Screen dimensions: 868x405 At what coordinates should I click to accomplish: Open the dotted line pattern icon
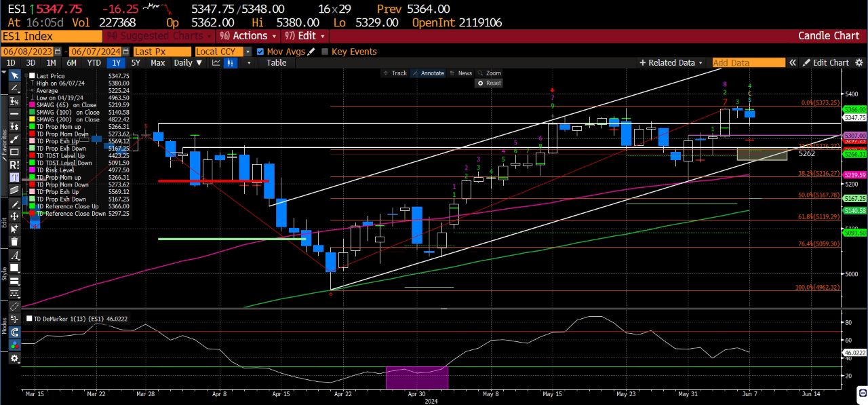(x=15, y=292)
